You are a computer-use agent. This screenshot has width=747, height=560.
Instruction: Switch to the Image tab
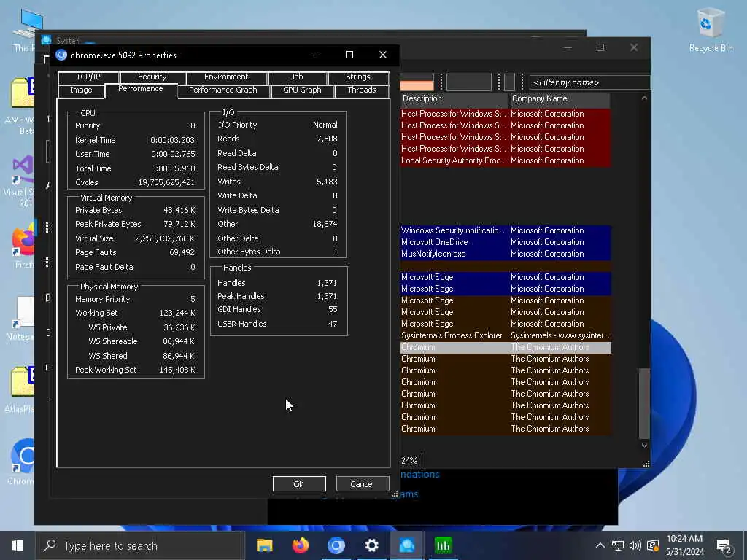(81, 90)
